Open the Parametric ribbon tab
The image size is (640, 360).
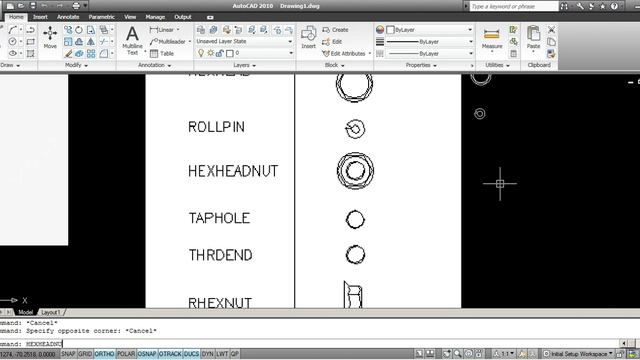(101, 17)
